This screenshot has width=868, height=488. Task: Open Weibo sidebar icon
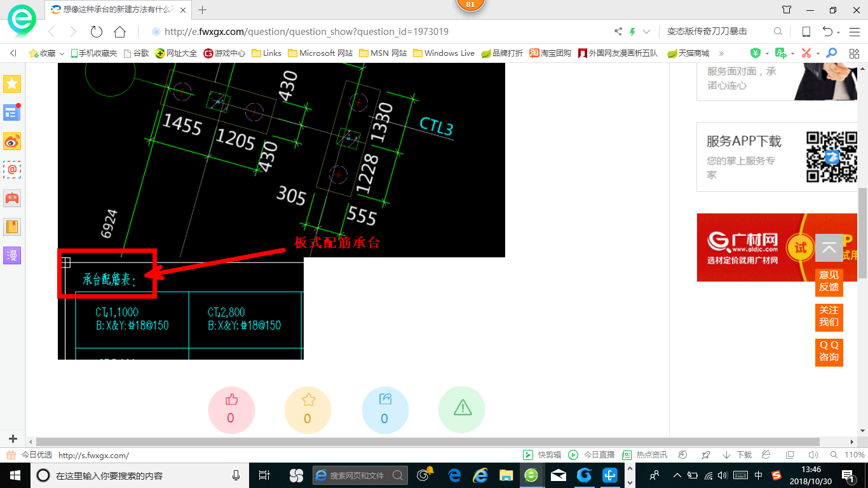point(12,141)
